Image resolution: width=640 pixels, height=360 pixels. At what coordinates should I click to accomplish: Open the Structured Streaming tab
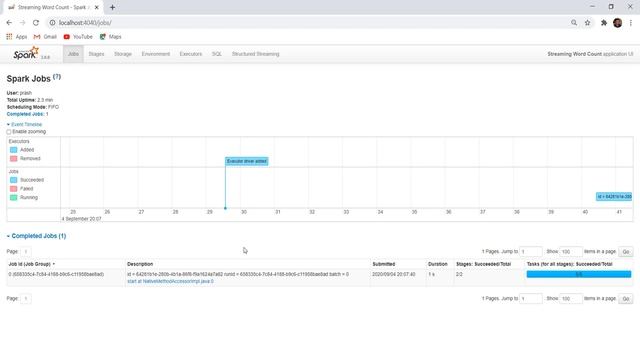pos(256,54)
